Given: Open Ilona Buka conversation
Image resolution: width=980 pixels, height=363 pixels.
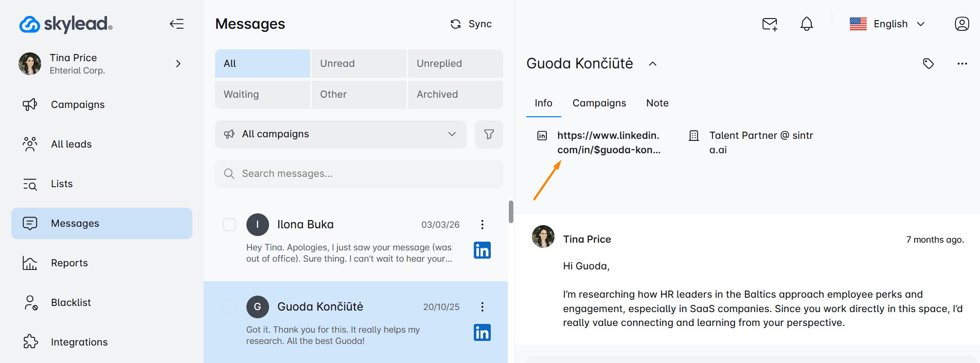Looking at the screenshot, I should click(x=355, y=240).
